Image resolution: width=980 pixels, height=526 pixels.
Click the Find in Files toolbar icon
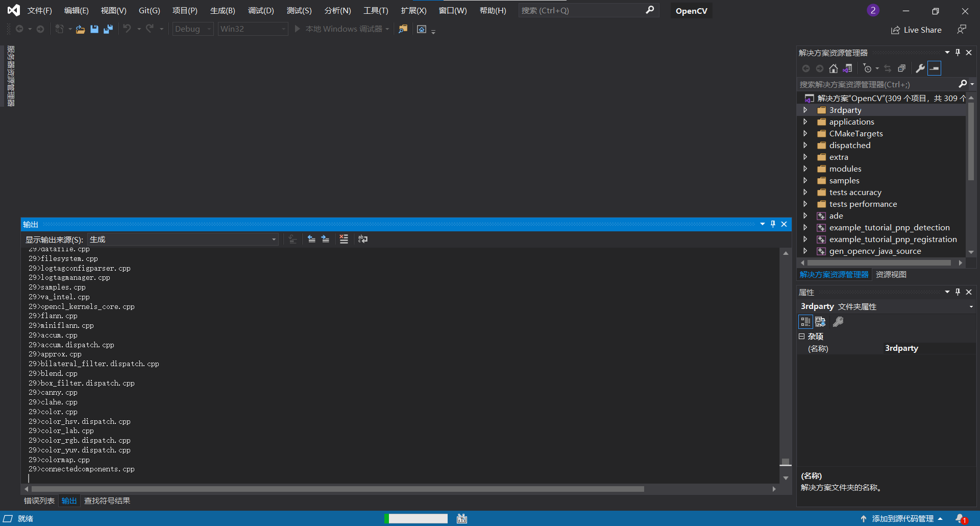pyautogui.click(x=403, y=29)
